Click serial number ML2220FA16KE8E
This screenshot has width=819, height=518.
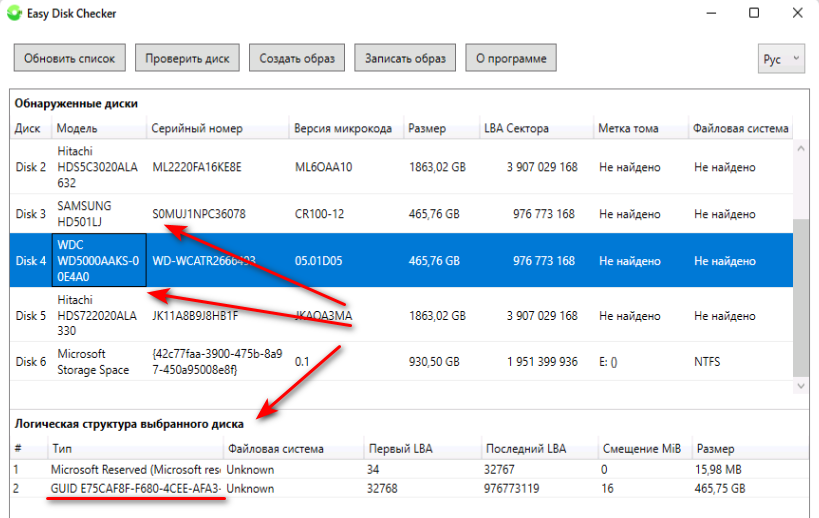click(197, 167)
